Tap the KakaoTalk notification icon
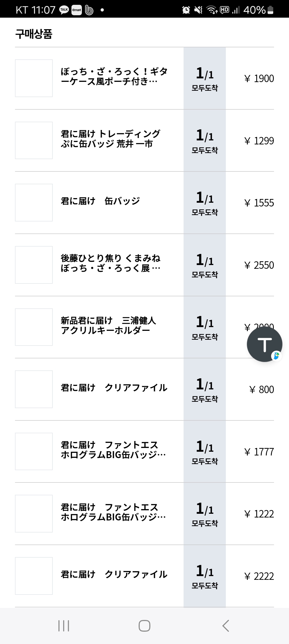Viewport: 289px width, 644px height. click(x=64, y=10)
